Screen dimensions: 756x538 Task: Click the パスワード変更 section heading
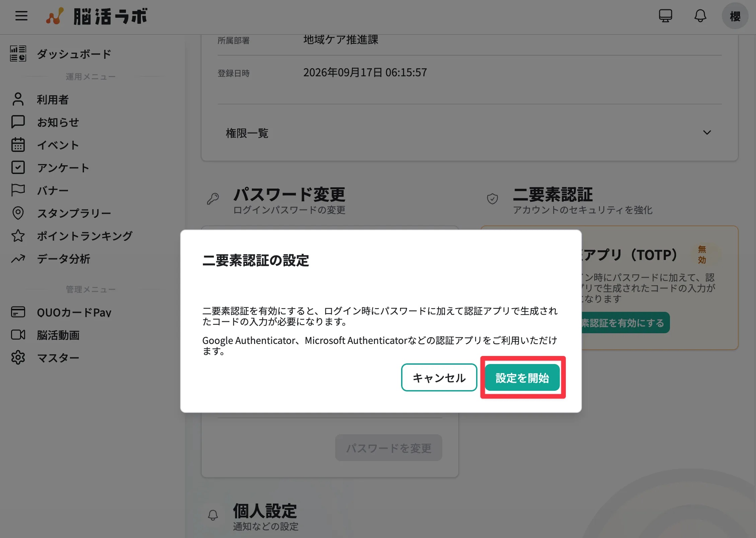[x=289, y=194]
